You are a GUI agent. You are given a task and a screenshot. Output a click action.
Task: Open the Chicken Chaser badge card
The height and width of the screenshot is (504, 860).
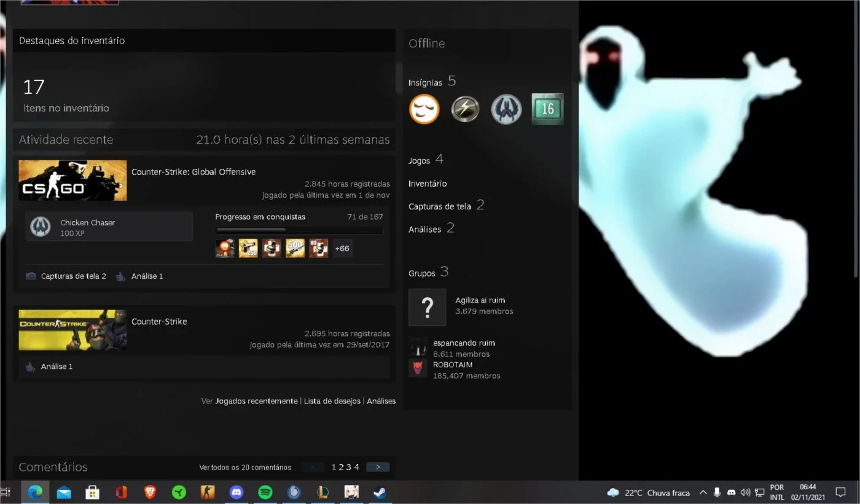tap(109, 227)
